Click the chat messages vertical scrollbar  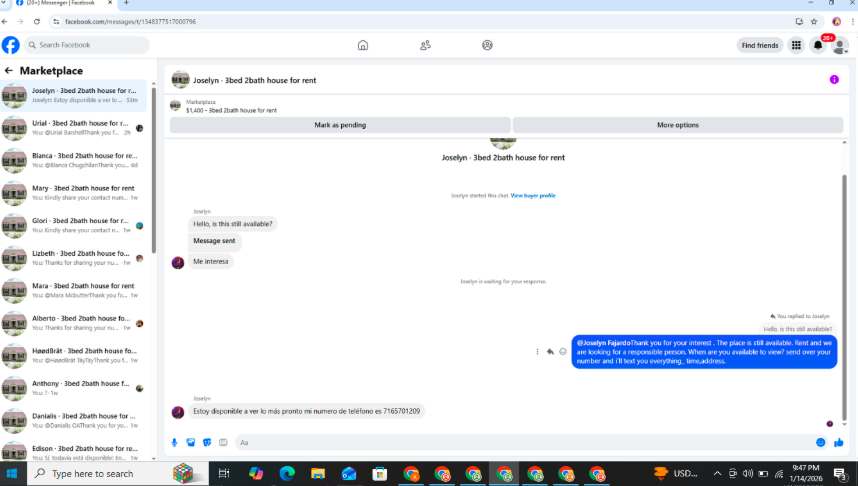[x=844, y=296]
